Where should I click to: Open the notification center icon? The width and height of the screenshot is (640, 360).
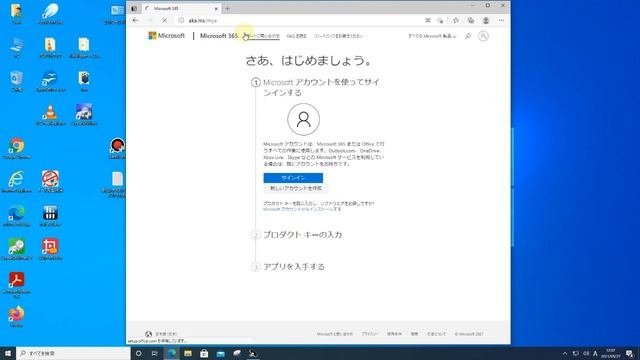pos(629,353)
